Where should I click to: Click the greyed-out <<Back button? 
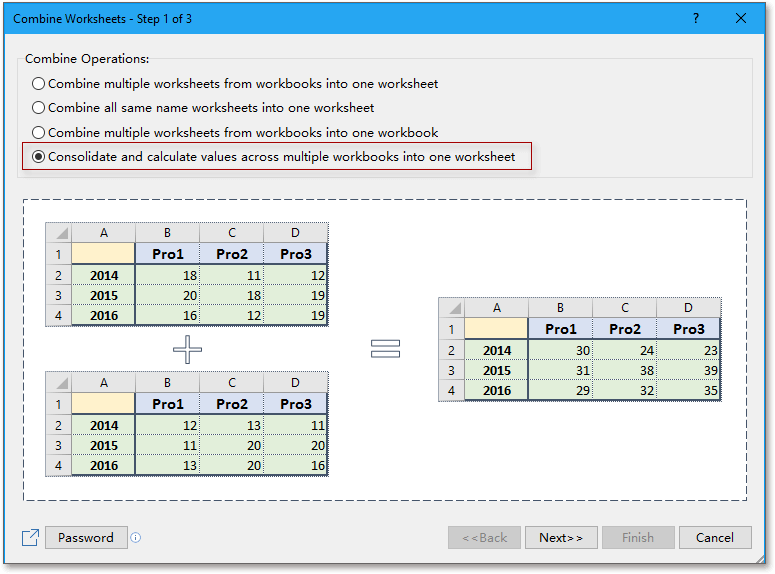[484, 538]
